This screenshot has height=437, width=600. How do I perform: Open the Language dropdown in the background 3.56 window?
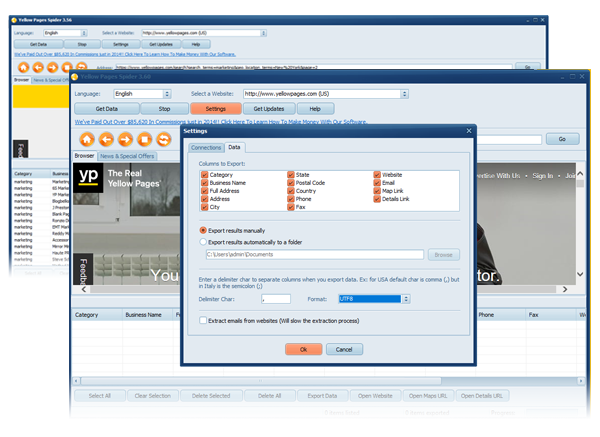tap(84, 33)
